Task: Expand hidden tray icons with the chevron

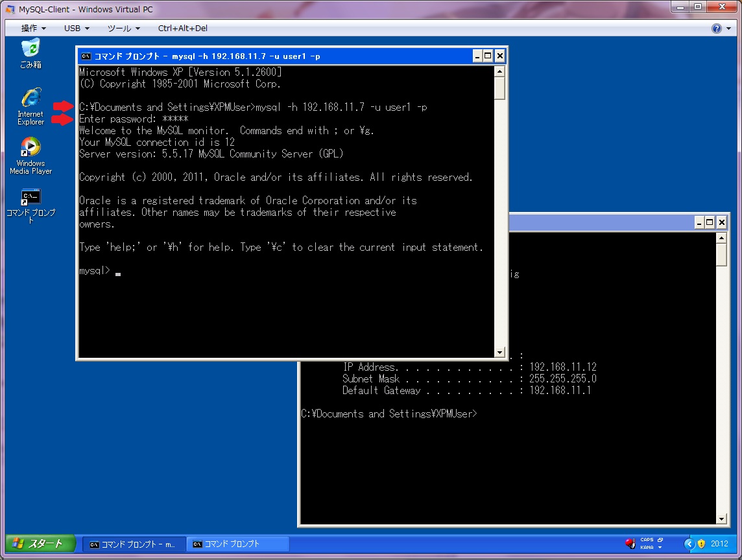Action: pos(689,544)
